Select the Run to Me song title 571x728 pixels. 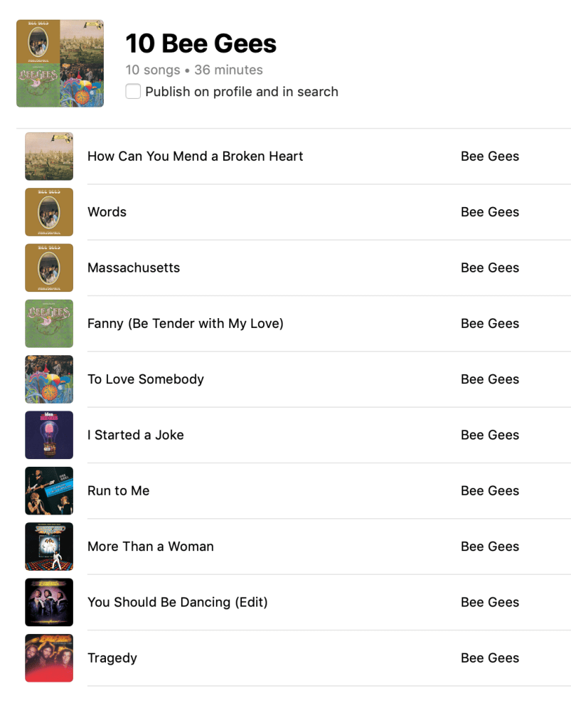118,491
